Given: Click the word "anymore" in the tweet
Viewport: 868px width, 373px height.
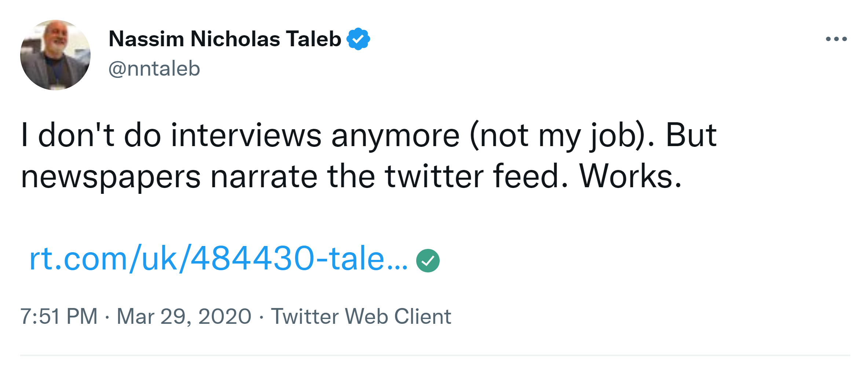Looking at the screenshot, I should [395, 135].
